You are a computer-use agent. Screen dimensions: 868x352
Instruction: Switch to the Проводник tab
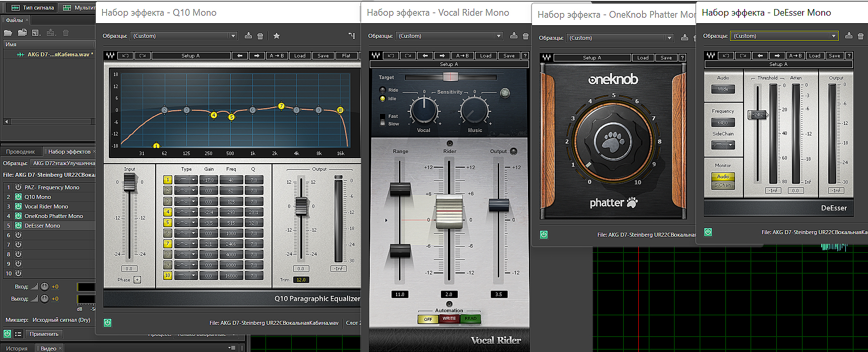point(21,152)
